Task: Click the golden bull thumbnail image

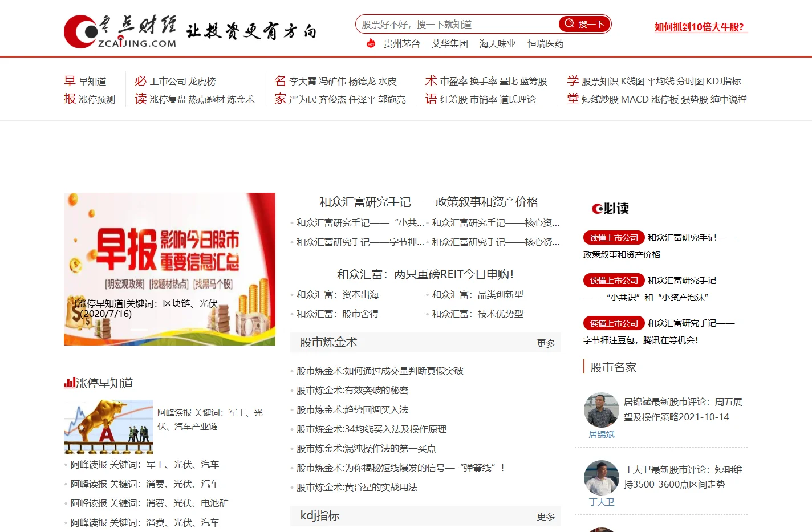Action: 108,427
